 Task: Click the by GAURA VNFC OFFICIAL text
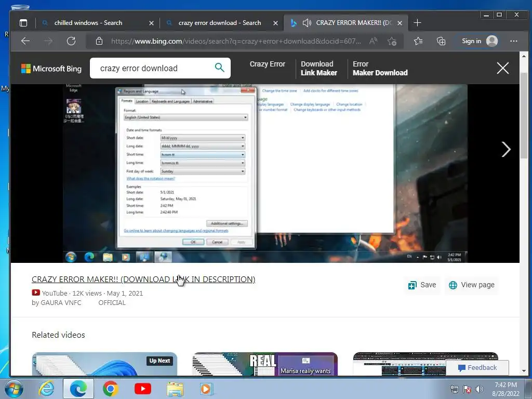point(79,303)
